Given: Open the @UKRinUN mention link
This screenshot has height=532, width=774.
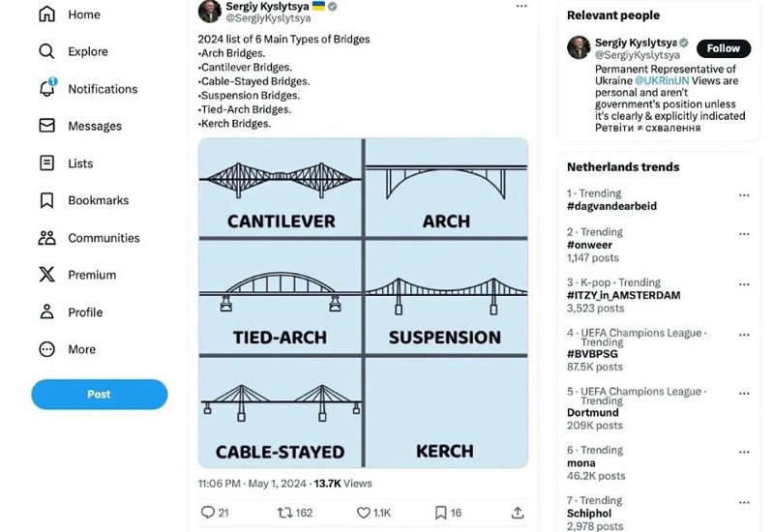Looking at the screenshot, I should [x=663, y=81].
